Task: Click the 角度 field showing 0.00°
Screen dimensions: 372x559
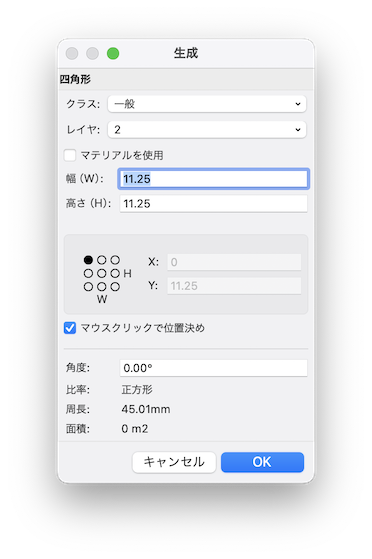Action: click(213, 368)
